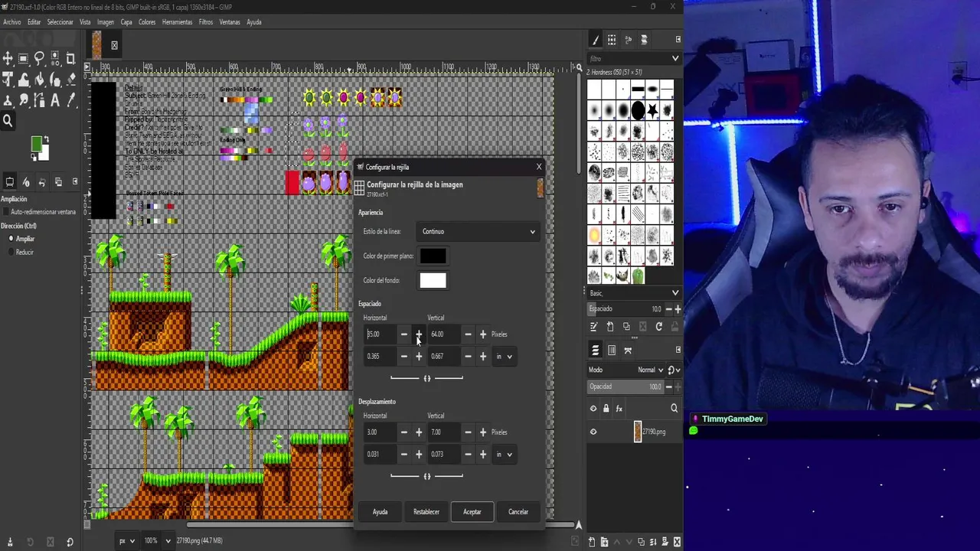
Task: Click the Ayuda button in dialog
Action: click(381, 512)
